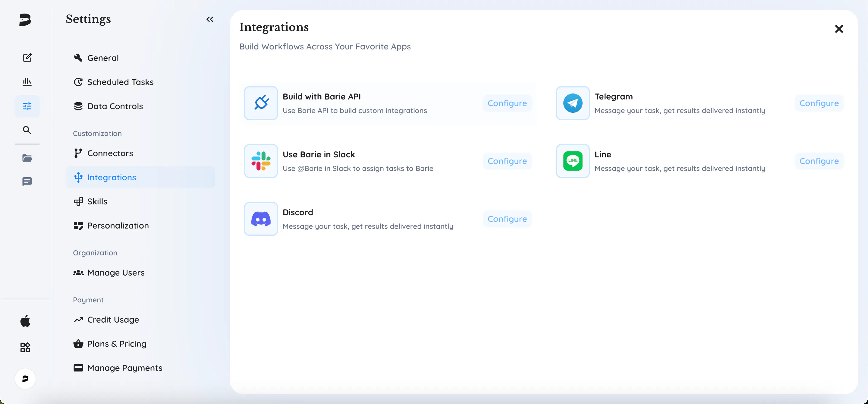Click the Apple app icon in the rail
Viewport: 868px width, 404px height.
[x=25, y=321]
